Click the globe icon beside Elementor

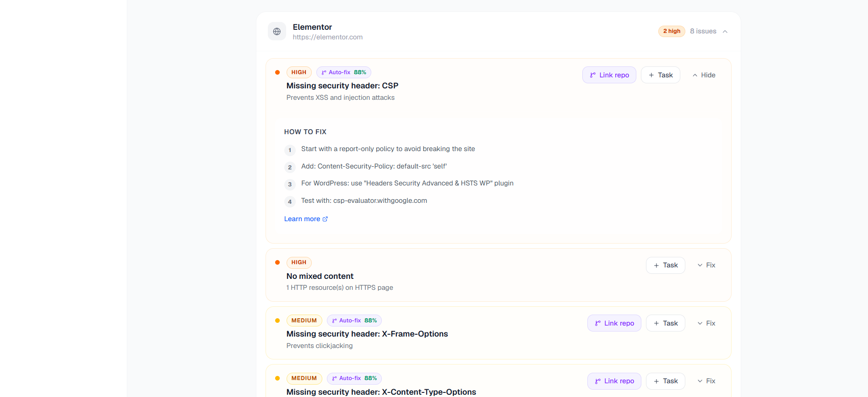click(277, 32)
